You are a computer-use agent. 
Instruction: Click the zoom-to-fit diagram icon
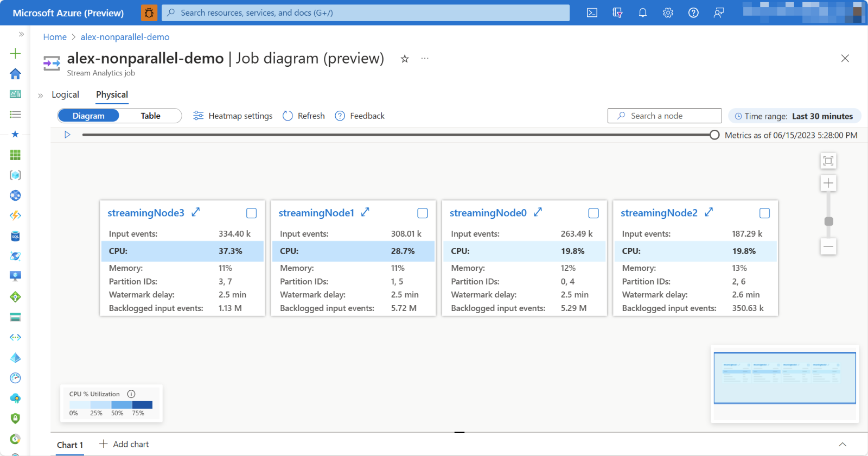tap(828, 161)
